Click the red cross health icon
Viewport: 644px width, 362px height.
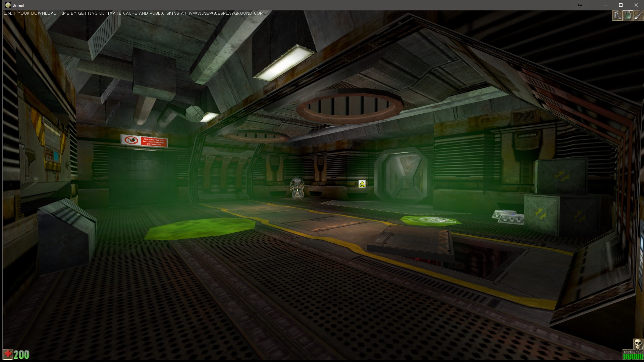pyautogui.click(x=8, y=354)
